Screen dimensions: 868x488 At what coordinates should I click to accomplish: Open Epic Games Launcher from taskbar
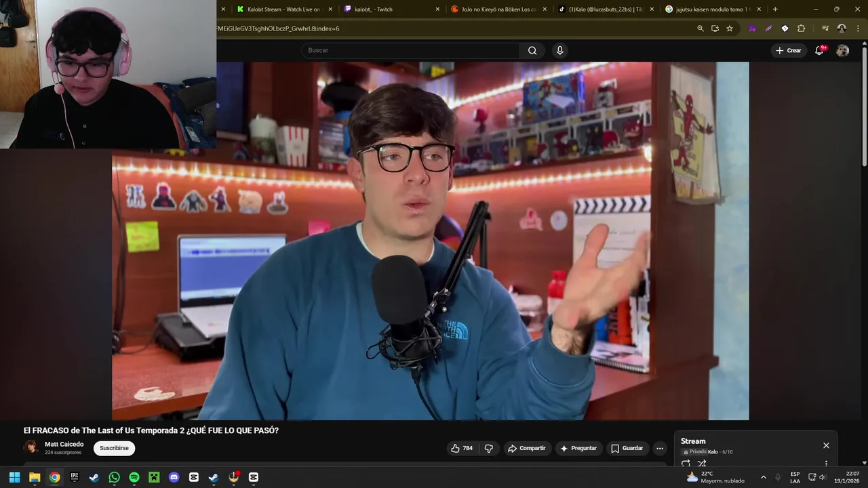(x=75, y=477)
